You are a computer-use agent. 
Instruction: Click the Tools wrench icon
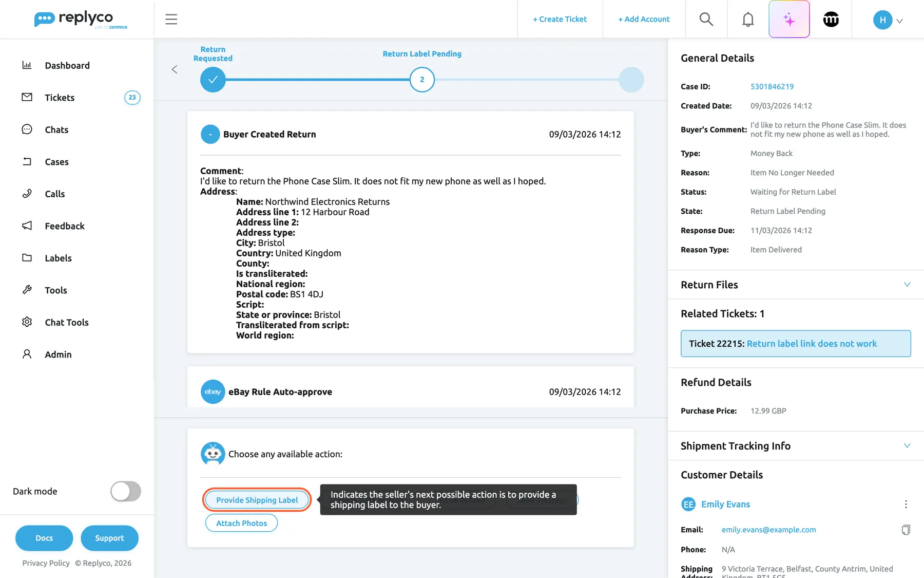pyautogui.click(x=27, y=290)
